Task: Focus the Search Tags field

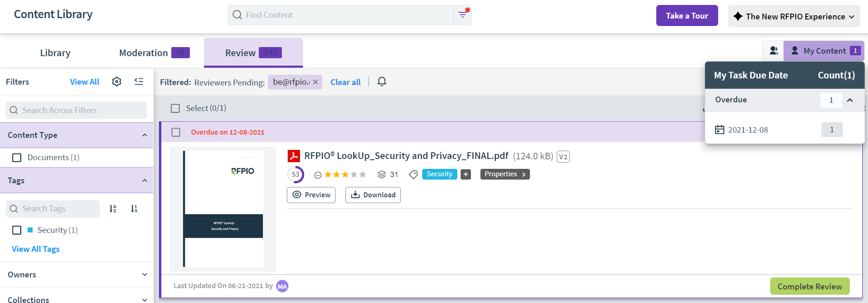Action: (x=53, y=209)
